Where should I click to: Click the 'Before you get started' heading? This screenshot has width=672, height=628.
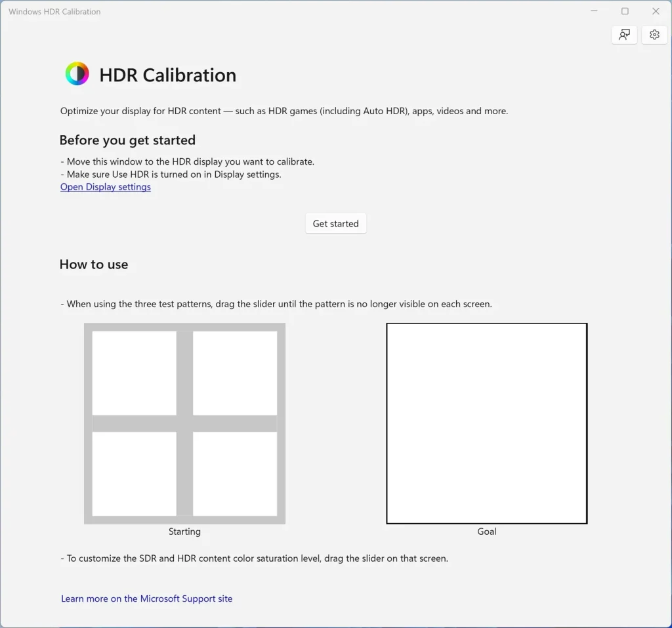pyautogui.click(x=127, y=140)
